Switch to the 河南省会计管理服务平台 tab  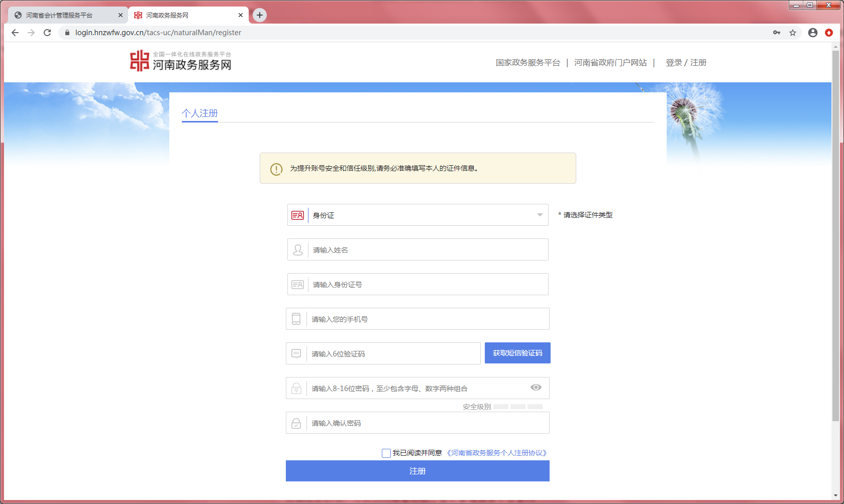pos(65,15)
